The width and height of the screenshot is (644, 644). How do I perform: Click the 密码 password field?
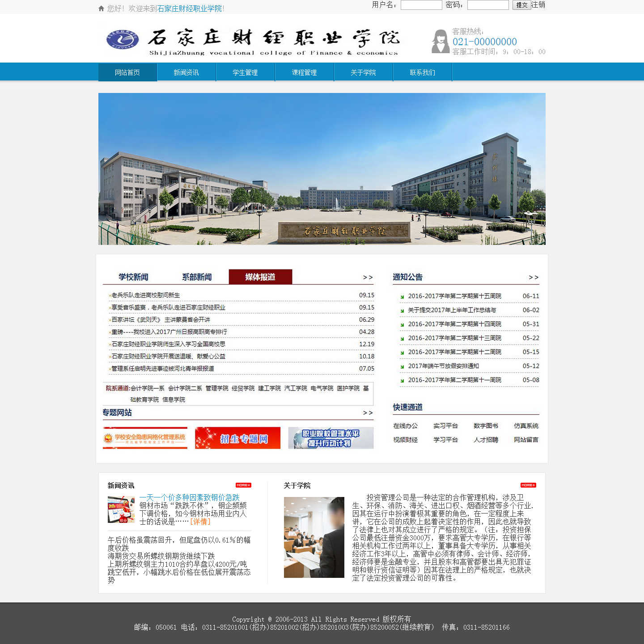click(487, 5)
